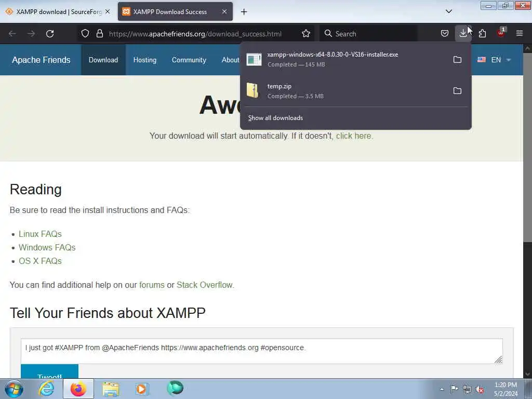Open the Download nav menu item
The image size is (532, 399).
pos(103,60)
